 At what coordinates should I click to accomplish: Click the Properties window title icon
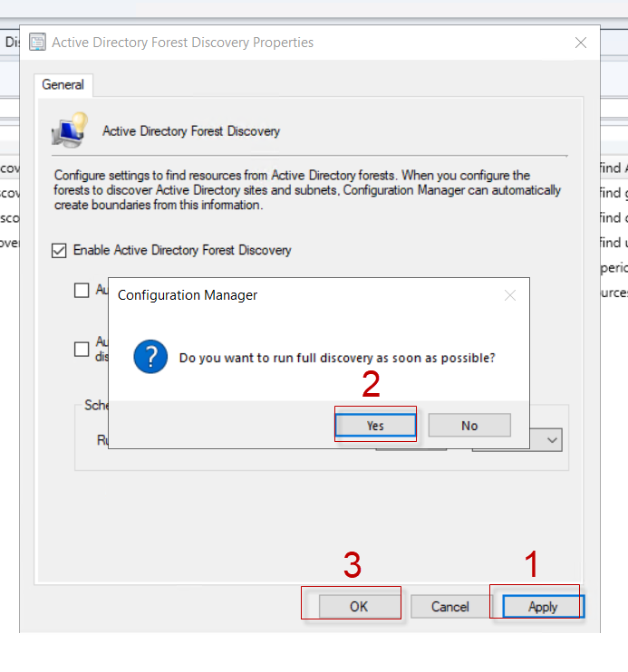point(37,42)
